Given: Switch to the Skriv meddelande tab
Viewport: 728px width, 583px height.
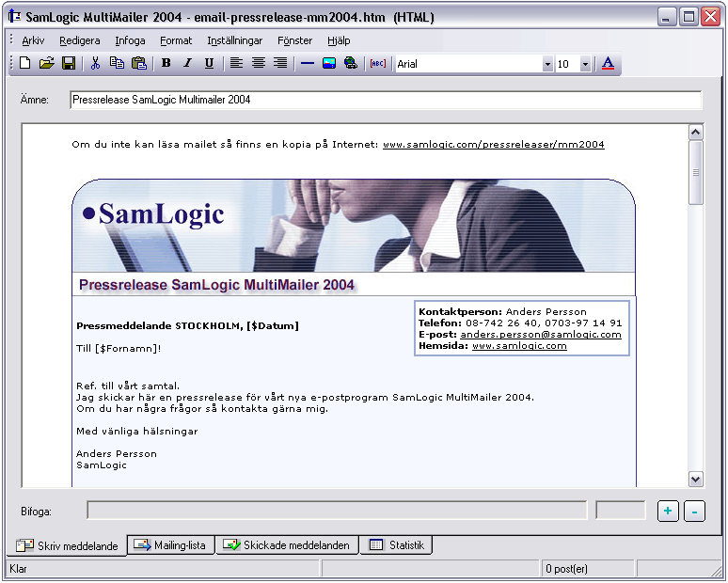Looking at the screenshot, I should click(x=67, y=545).
